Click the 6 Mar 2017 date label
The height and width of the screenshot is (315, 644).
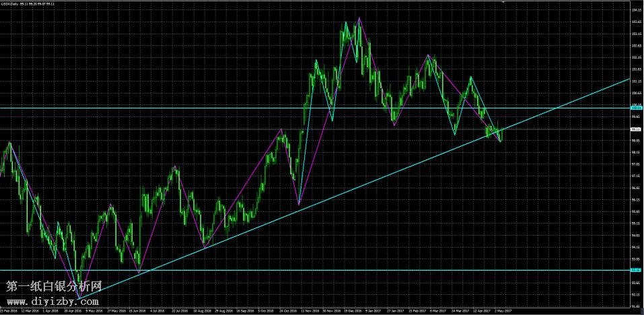438,311
